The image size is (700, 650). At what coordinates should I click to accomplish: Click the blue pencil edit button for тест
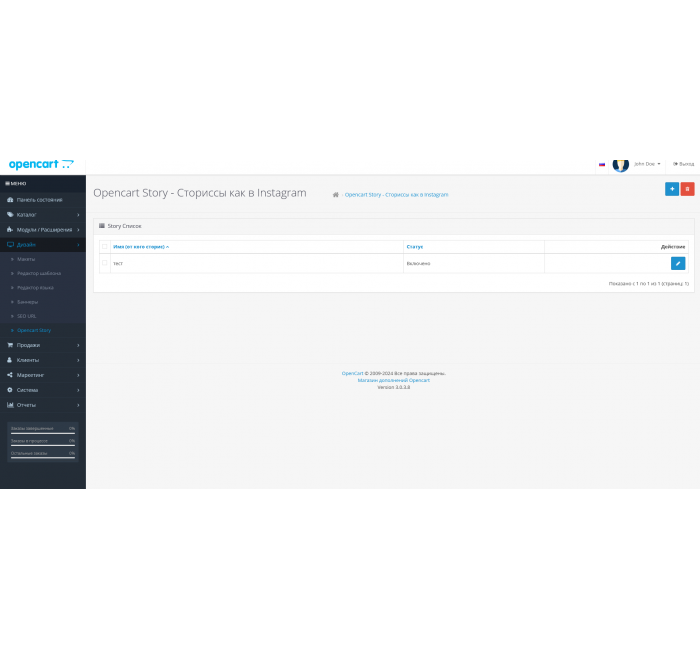click(x=678, y=263)
